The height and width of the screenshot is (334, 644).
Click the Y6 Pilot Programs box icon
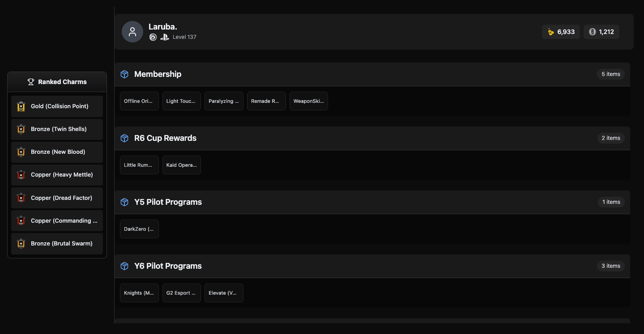pos(124,266)
